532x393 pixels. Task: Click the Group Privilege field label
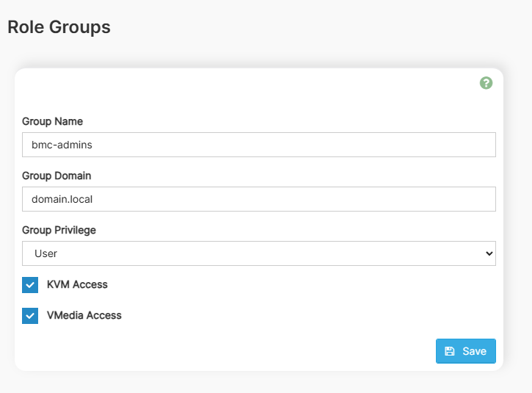point(59,230)
